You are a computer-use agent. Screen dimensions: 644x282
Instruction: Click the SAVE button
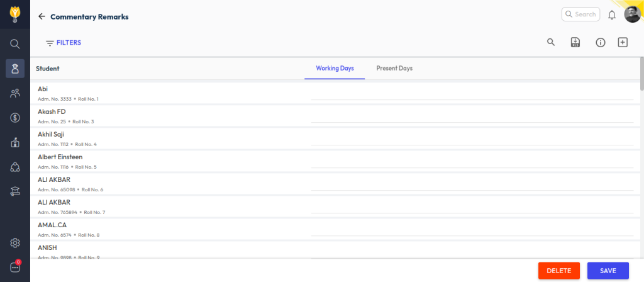coord(608,271)
